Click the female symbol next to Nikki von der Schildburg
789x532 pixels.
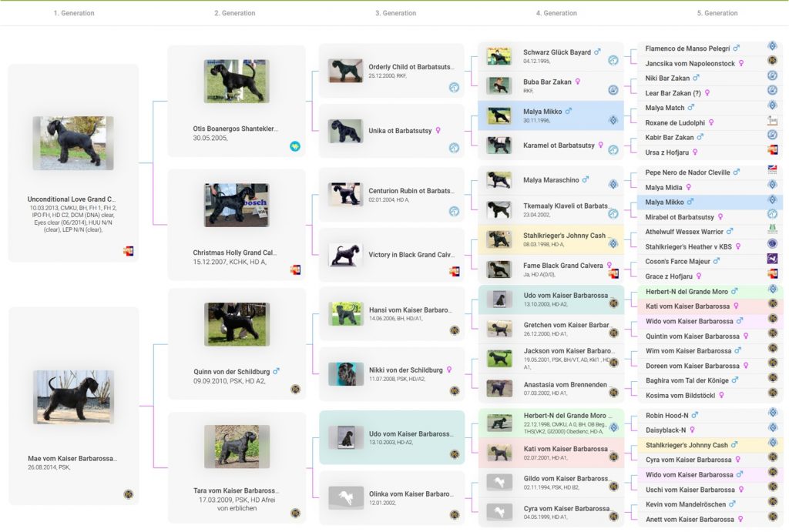(449, 370)
